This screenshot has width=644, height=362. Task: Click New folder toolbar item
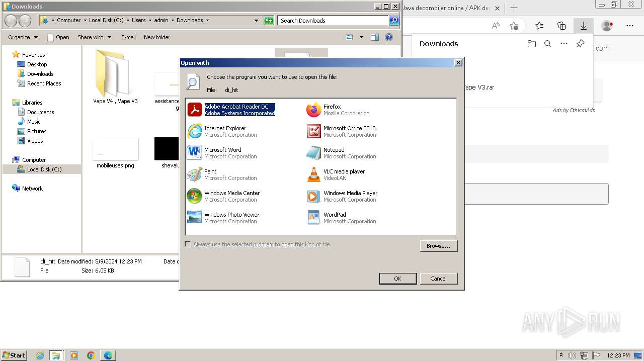157,37
